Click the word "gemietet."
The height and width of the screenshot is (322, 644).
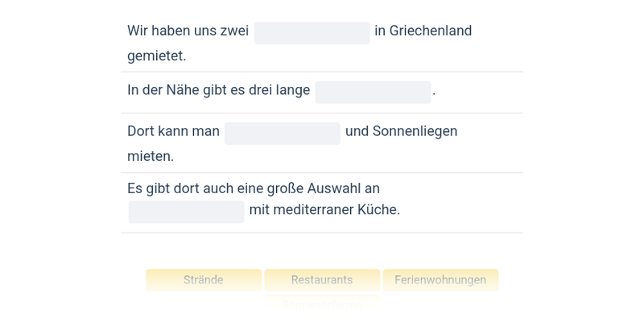(157, 56)
